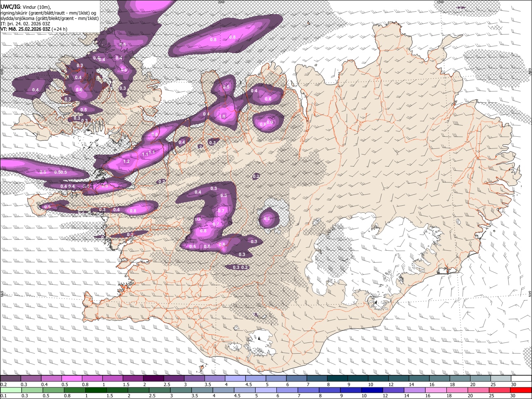Pick the 8–9 blue swatch in lower legend
532x399 pixels.
[329, 390]
